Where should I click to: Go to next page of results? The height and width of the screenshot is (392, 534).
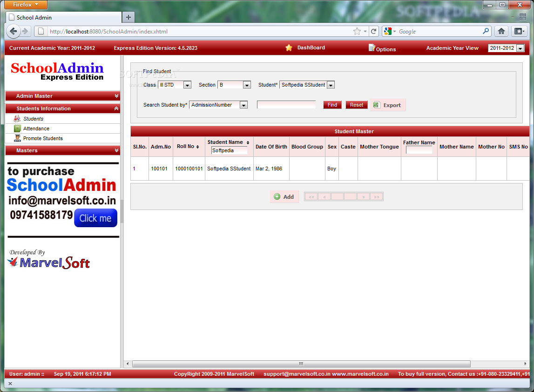coord(364,196)
